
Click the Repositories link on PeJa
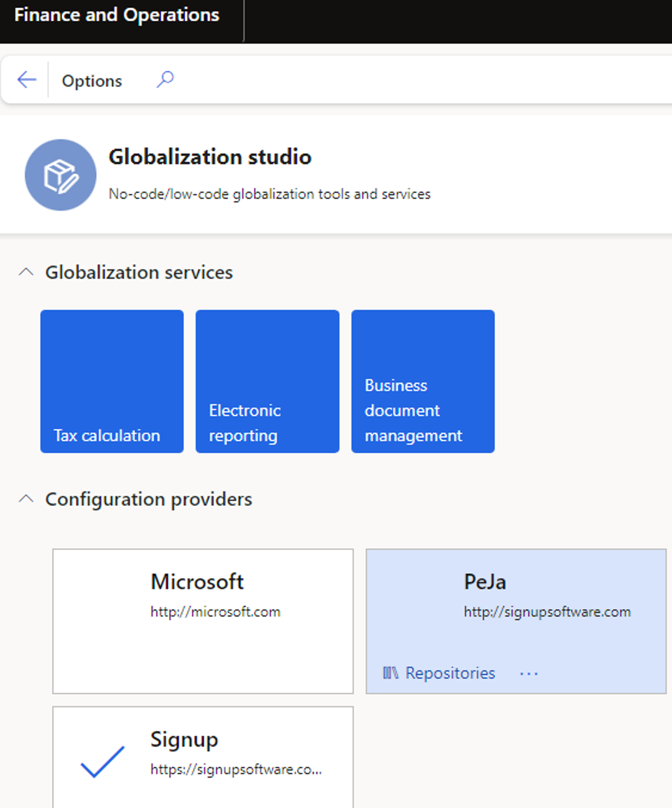[450, 673]
